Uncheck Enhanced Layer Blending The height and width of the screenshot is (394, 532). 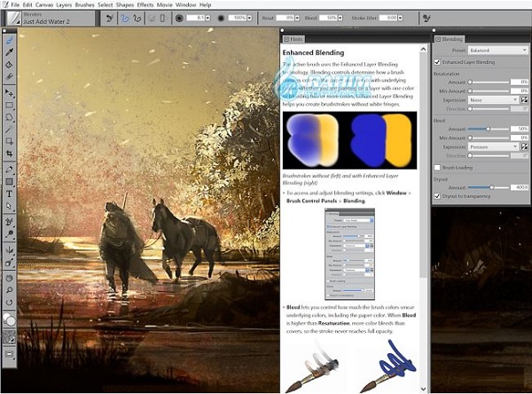pos(437,62)
